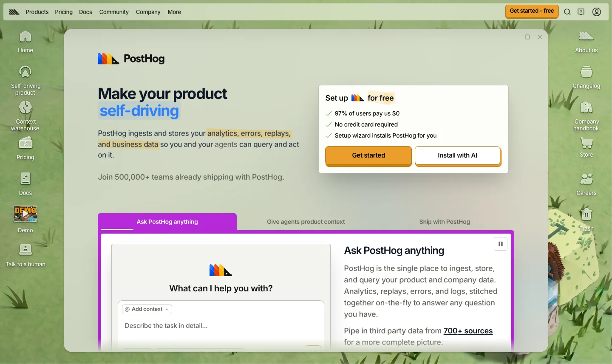This screenshot has height=364, width=612.
Task: Open the About us desktop icon
Action: [586, 42]
